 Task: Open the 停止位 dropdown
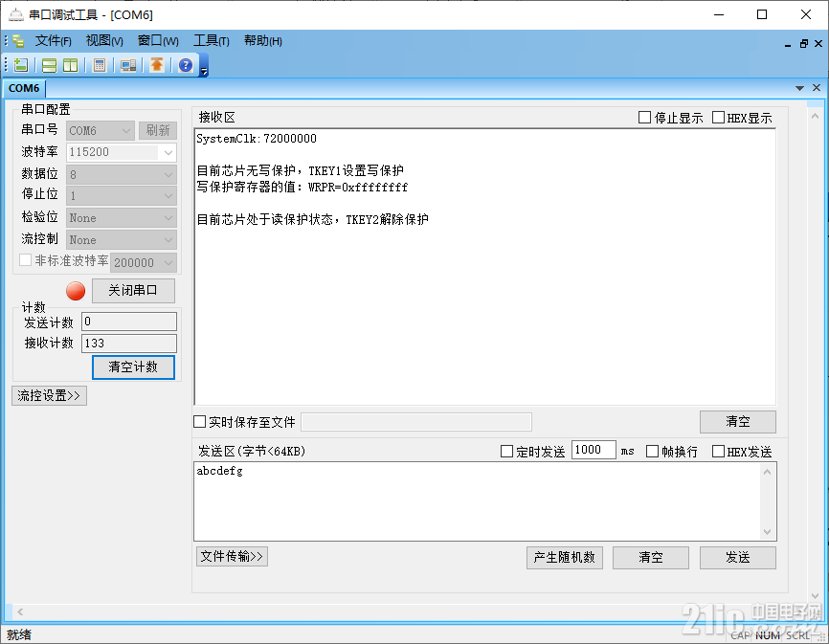click(122, 196)
